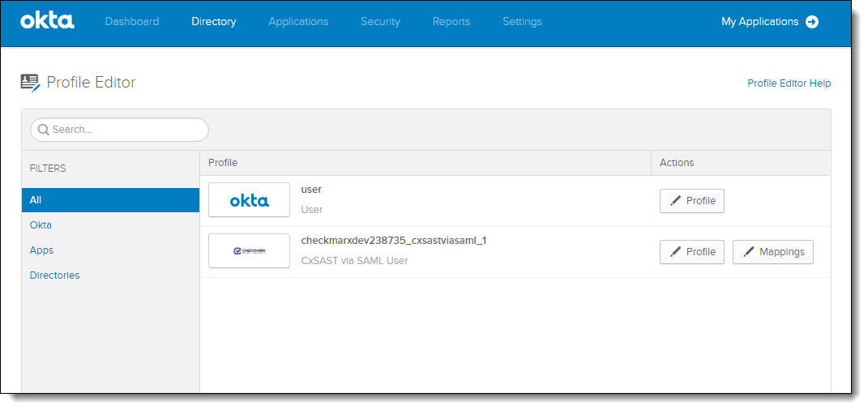
Task: Filter profiles by Okta
Action: 41,225
